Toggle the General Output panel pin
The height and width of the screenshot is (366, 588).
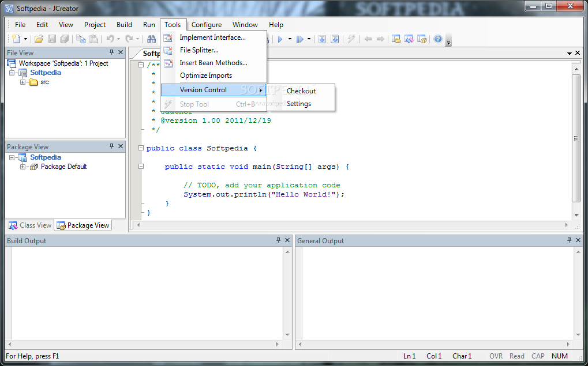570,240
